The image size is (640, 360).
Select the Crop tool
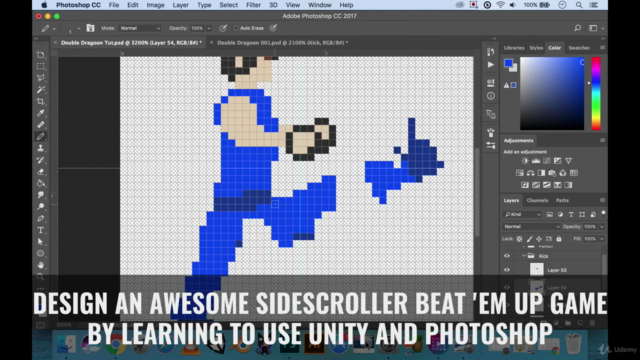coord(40,101)
